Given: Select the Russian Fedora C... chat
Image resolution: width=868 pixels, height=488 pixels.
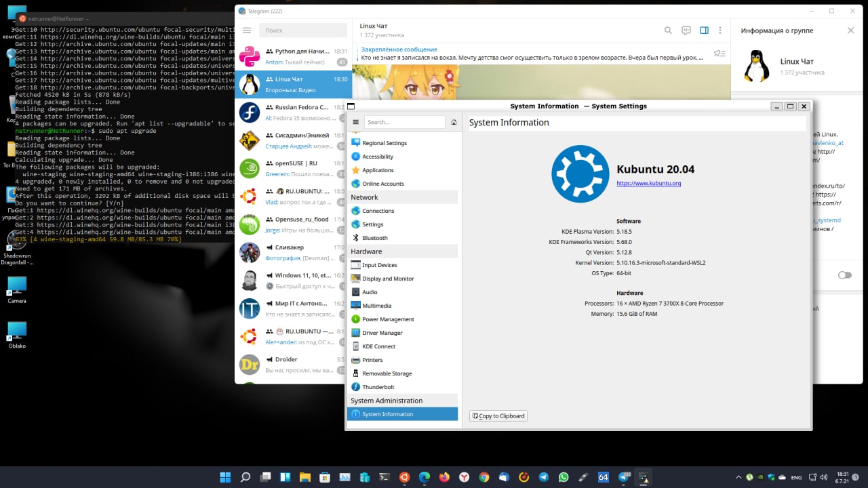Looking at the screenshot, I should [293, 112].
